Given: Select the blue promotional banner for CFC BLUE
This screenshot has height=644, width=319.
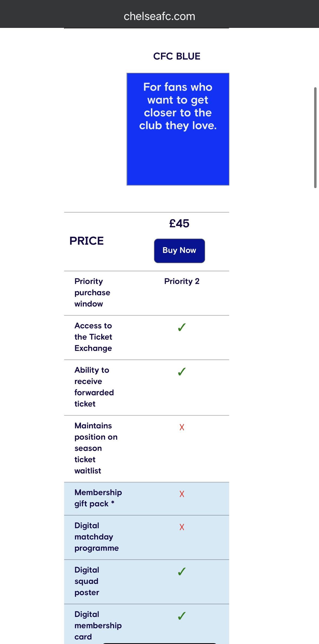Looking at the screenshot, I should point(178,129).
